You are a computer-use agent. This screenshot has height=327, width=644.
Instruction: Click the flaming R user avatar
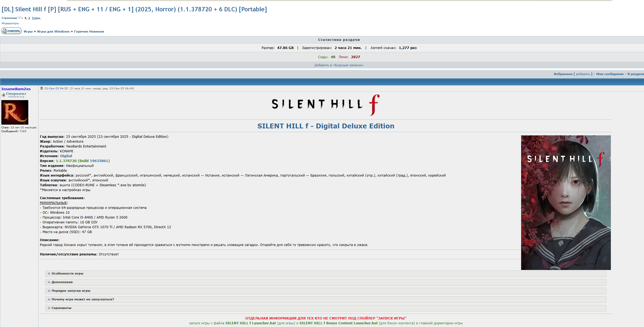15,112
